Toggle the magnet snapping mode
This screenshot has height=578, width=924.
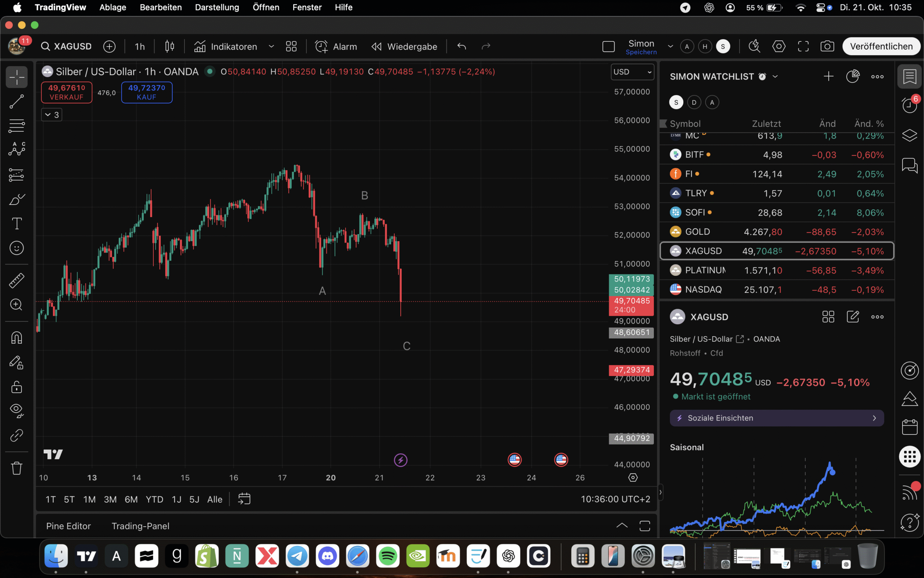click(16, 338)
